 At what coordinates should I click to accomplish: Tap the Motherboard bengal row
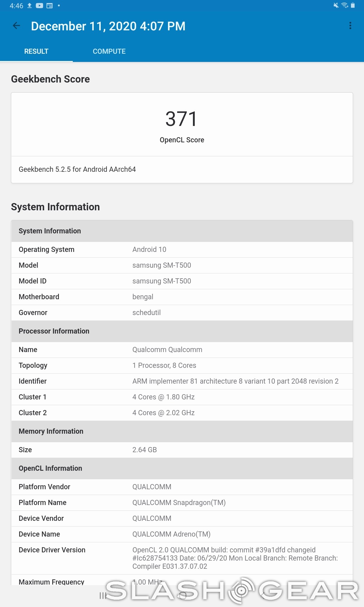coord(182,297)
